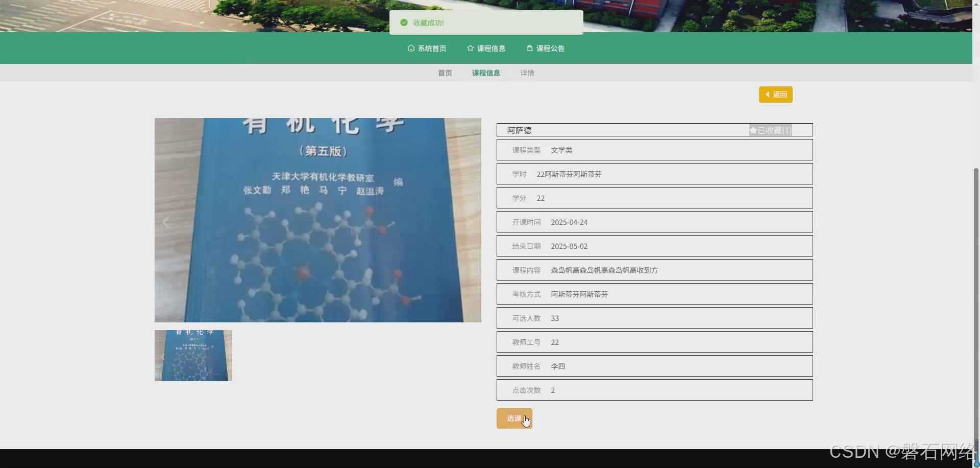Click 详情 in the breadcrumb
Image resolution: width=980 pixels, height=468 pixels.
(527, 73)
